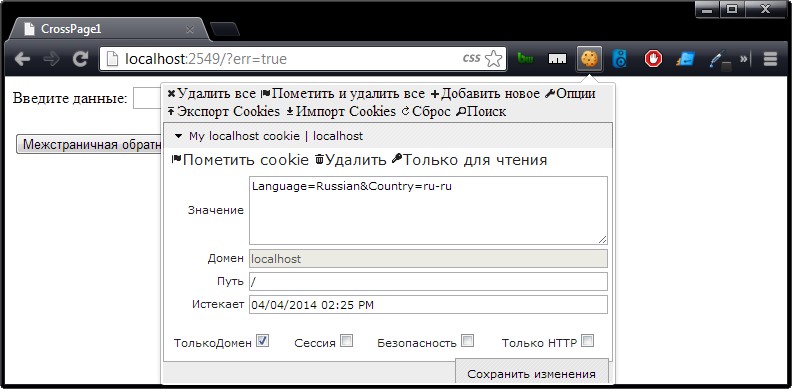Open the ruler extension icon
792x389 pixels.
pyautogui.click(x=557, y=60)
